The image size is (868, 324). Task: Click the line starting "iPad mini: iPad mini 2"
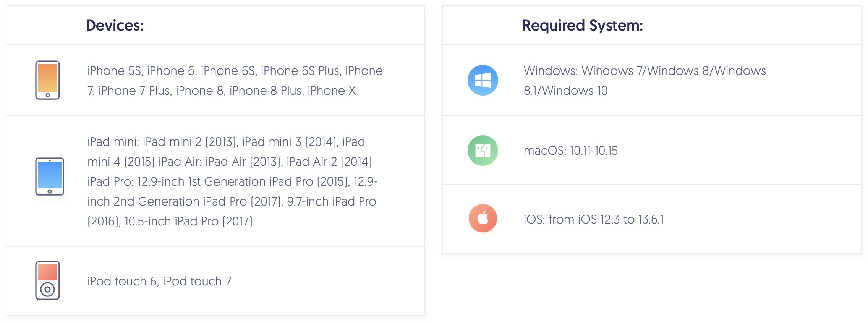click(x=226, y=142)
